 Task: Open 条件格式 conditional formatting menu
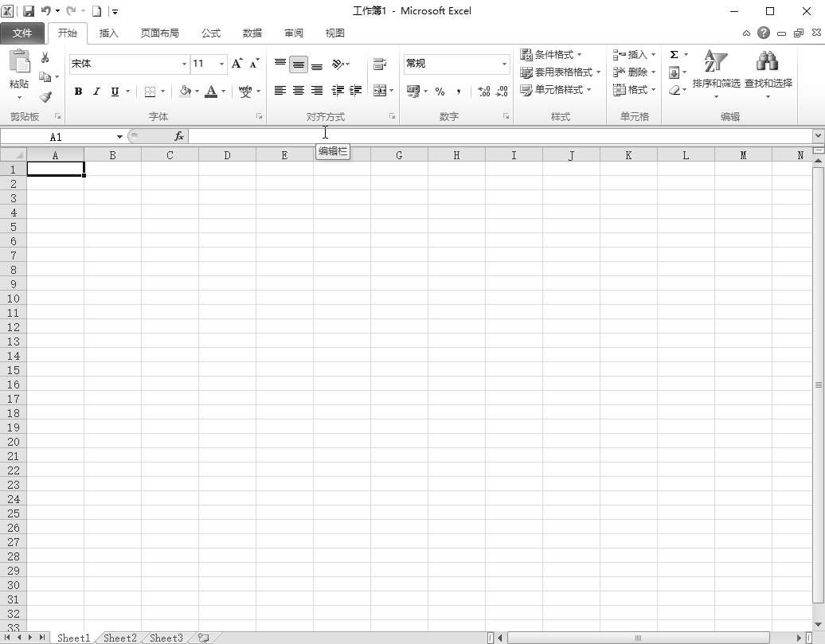[x=551, y=55]
